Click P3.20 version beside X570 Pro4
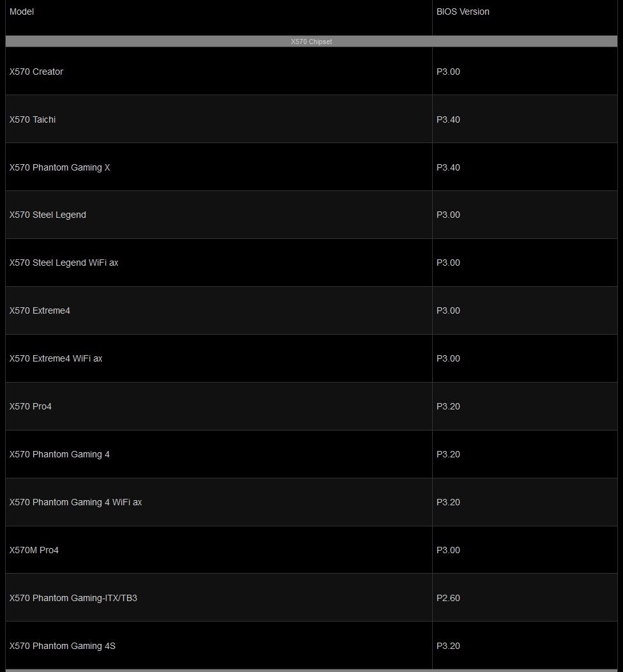623x672 pixels. pos(448,406)
